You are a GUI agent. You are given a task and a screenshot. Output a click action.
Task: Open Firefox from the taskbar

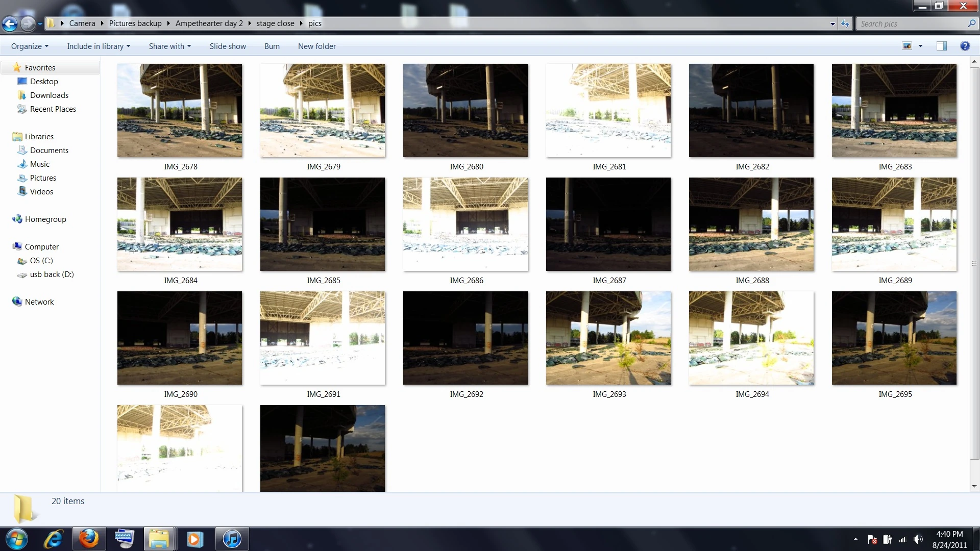(x=89, y=539)
